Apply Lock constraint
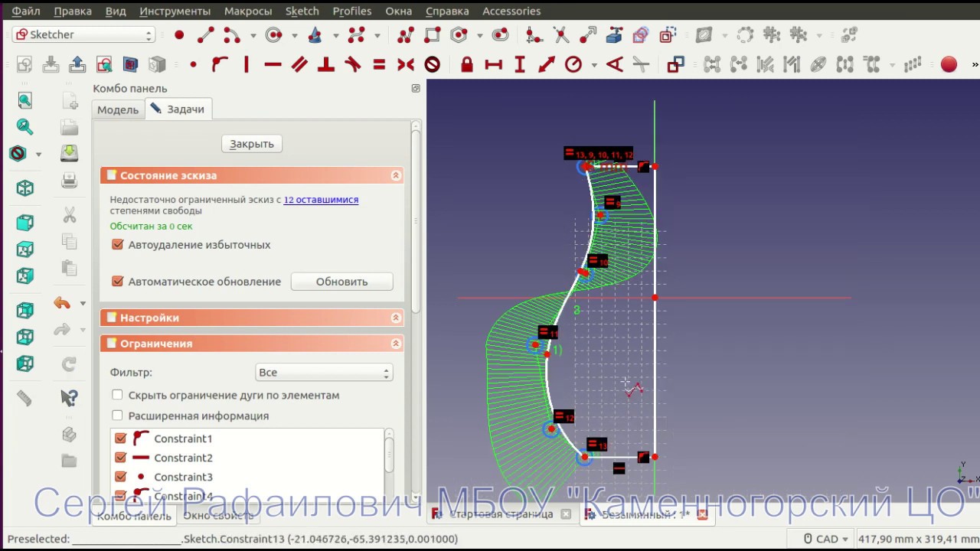980x551 pixels. (467, 65)
